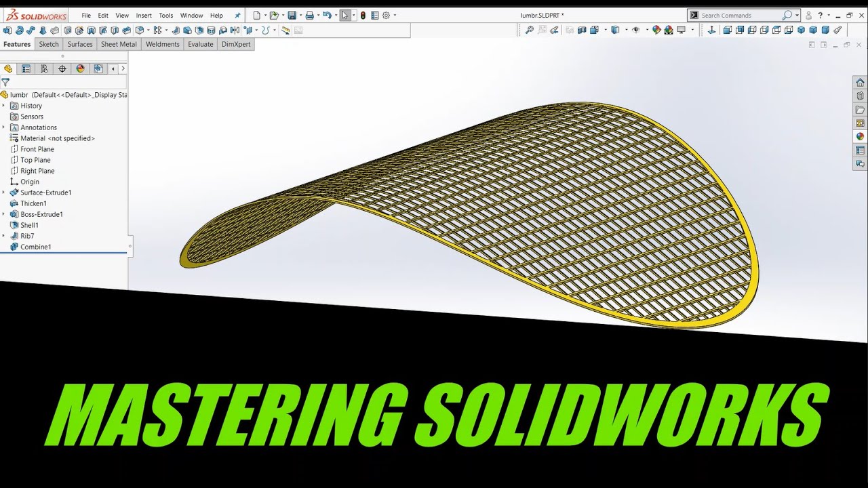868x488 pixels.
Task: Click the Rebuild traffic light icon
Action: 363,15
